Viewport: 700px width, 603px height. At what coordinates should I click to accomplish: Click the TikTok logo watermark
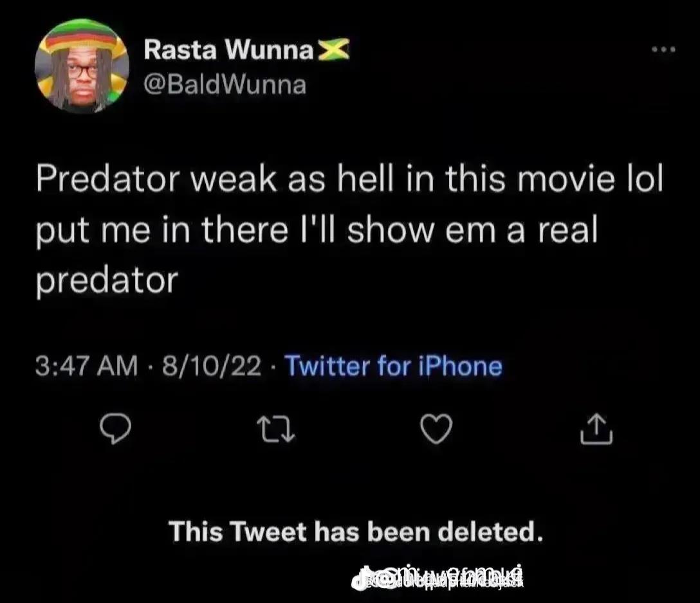pyautogui.click(x=361, y=579)
